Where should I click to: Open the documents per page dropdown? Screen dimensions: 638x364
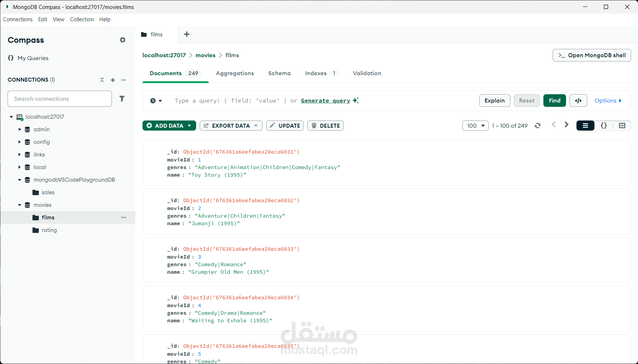[x=475, y=126]
